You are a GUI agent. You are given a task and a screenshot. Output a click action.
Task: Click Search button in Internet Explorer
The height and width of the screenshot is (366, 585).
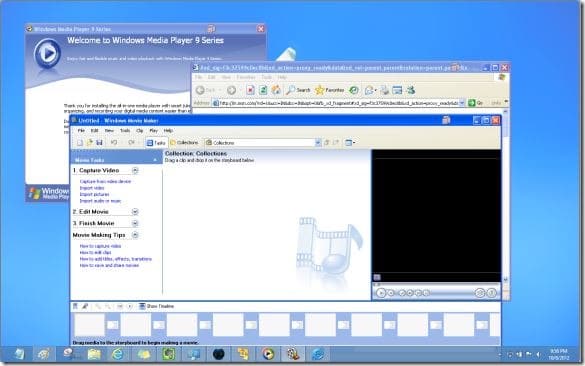(x=298, y=90)
